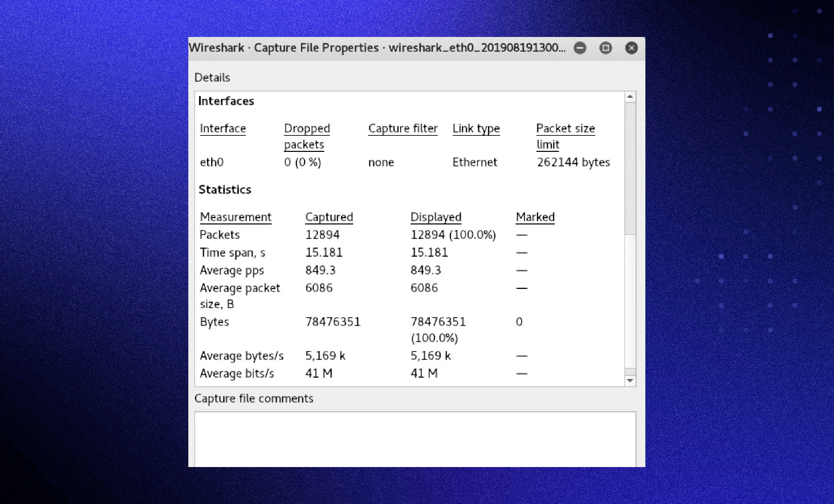
Task: Click the Measurement column header
Action: point(236,217)
